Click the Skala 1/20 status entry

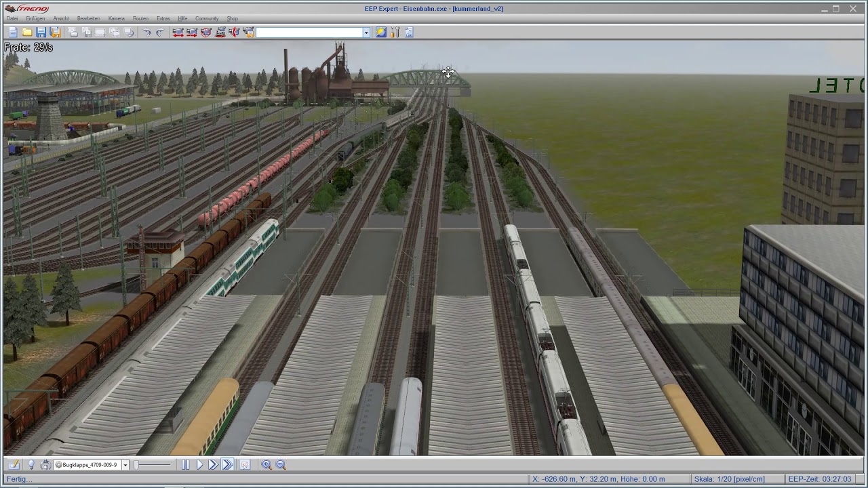pyautogui.click(x=729, y=479)
